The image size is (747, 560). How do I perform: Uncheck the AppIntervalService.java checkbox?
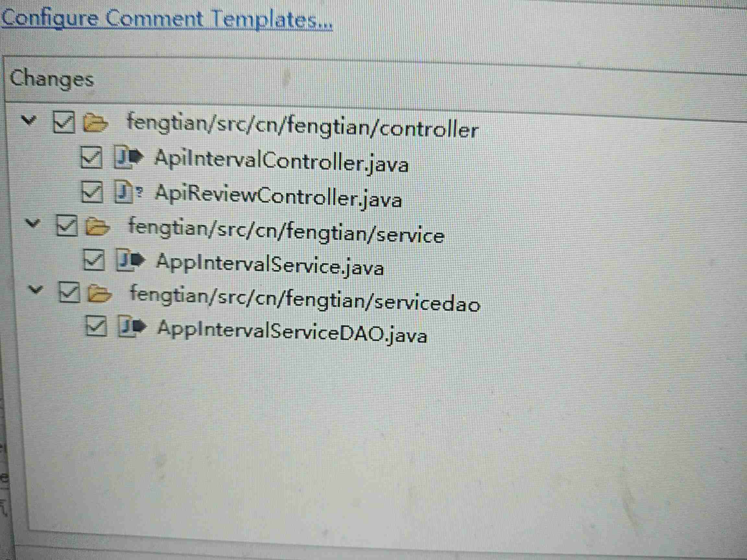tap(94, 260)
